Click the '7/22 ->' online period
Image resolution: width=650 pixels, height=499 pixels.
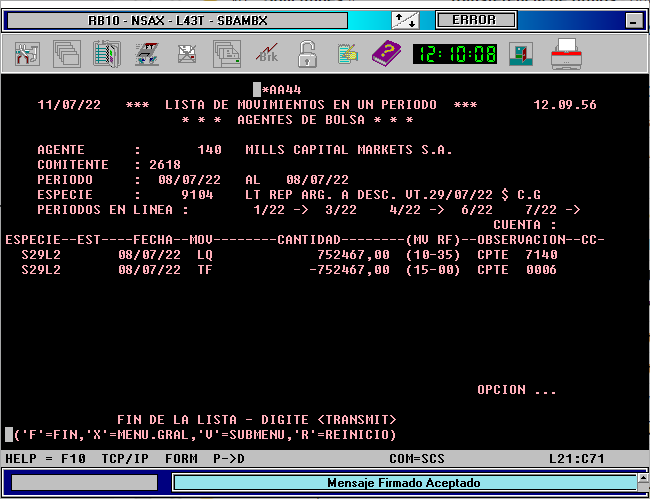point(553,210)
